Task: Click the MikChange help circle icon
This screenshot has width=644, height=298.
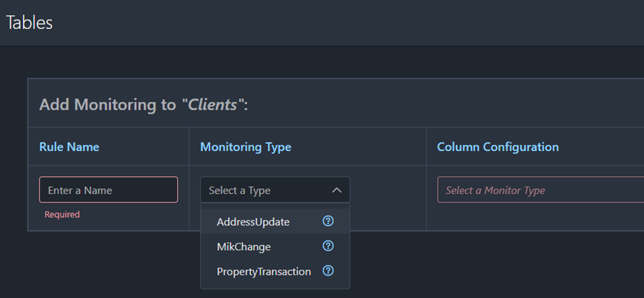Action: (328, 245)
